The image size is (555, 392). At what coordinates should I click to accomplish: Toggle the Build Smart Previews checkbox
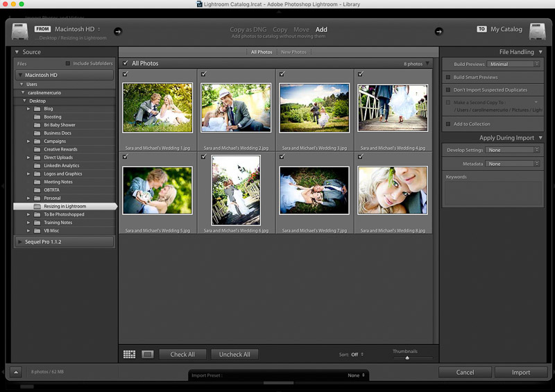point(448,77)
